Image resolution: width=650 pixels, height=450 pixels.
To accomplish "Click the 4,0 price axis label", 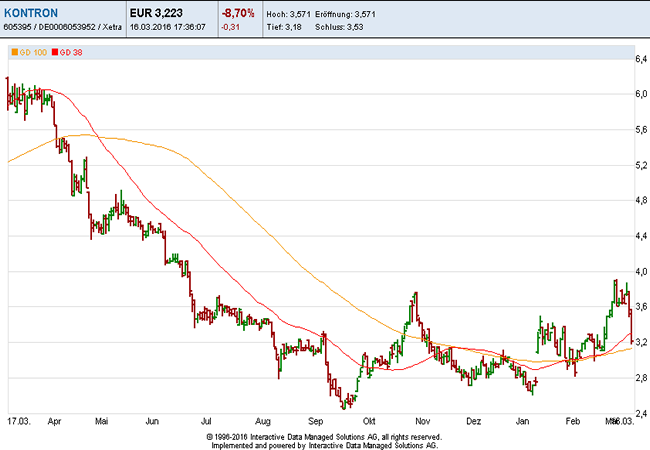I will [641, 272].
